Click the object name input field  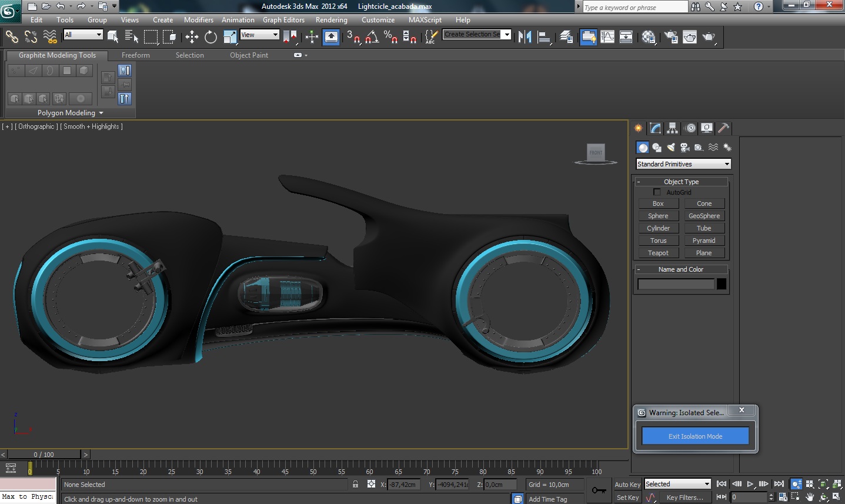tap(676, 284)
